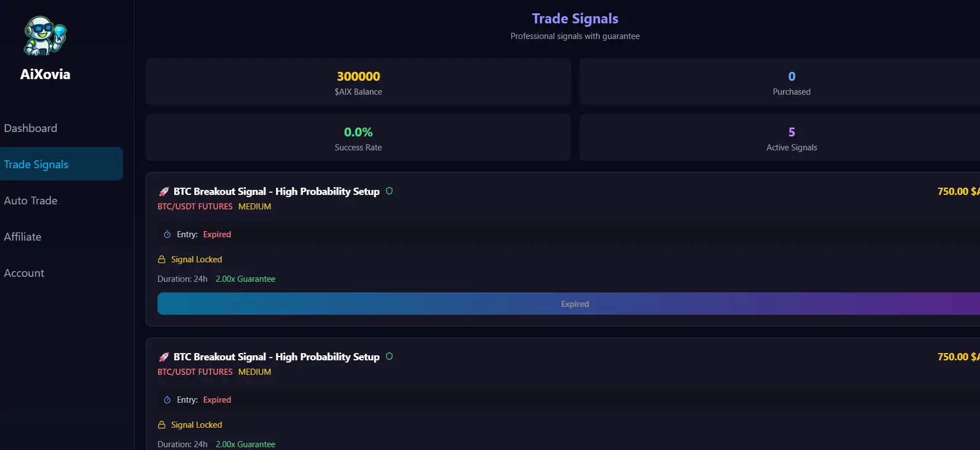The height and width of the screenshot is (450, 980).
Task: Click first BTC Breakout Signal title
Action: [x=276, y=192]
